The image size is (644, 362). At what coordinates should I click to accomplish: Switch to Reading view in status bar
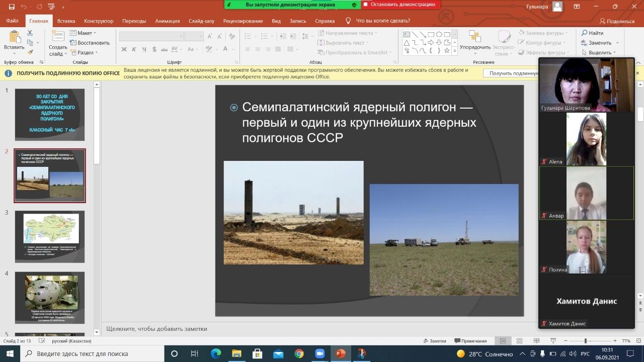[x=536, y=341]
